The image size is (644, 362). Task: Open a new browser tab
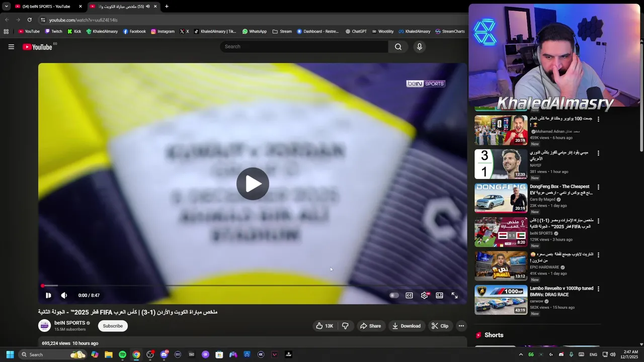(167, 7)
